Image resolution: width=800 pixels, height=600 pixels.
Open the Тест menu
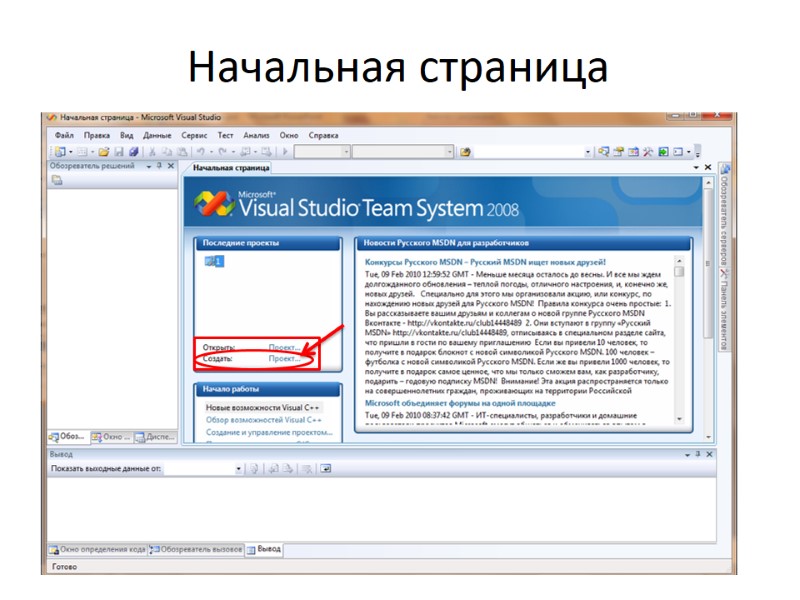tap(225, 135)
